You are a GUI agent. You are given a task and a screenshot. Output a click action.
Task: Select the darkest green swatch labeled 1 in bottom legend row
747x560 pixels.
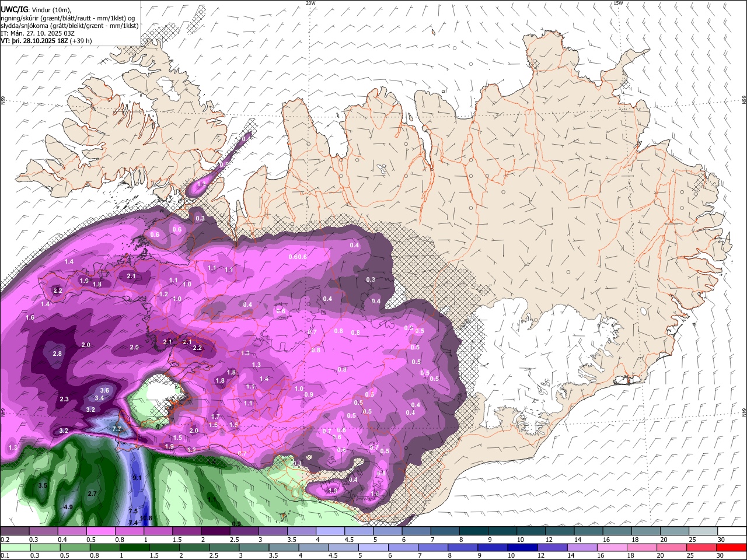135,547
